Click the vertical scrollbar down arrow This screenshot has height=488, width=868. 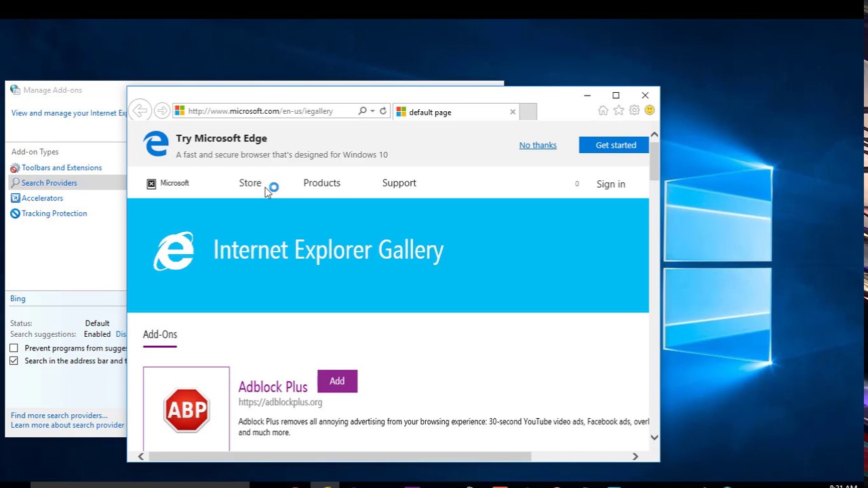pyautogui.click(x=654, y=437)
